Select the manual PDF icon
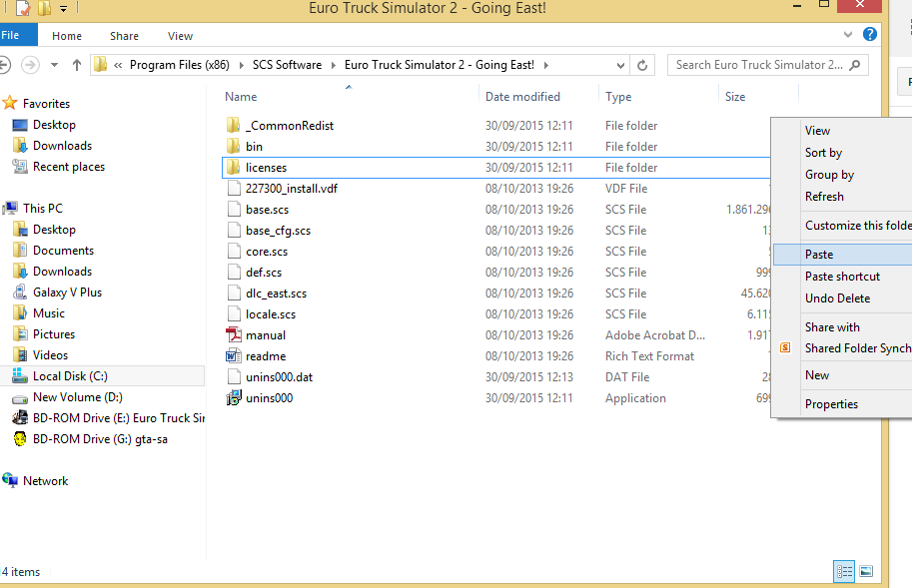912x588 pixels. 233,334
